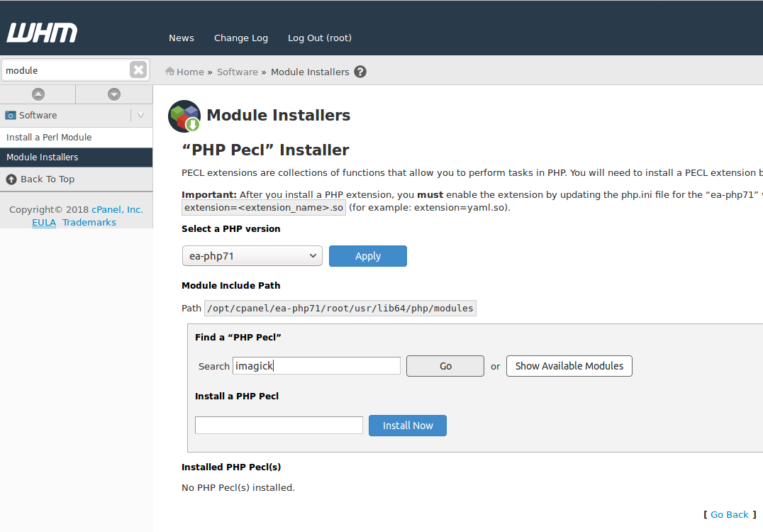Open help via the question mark icon
The height and width of the screenshot is (532, 763).
click(x=360, y=71)
